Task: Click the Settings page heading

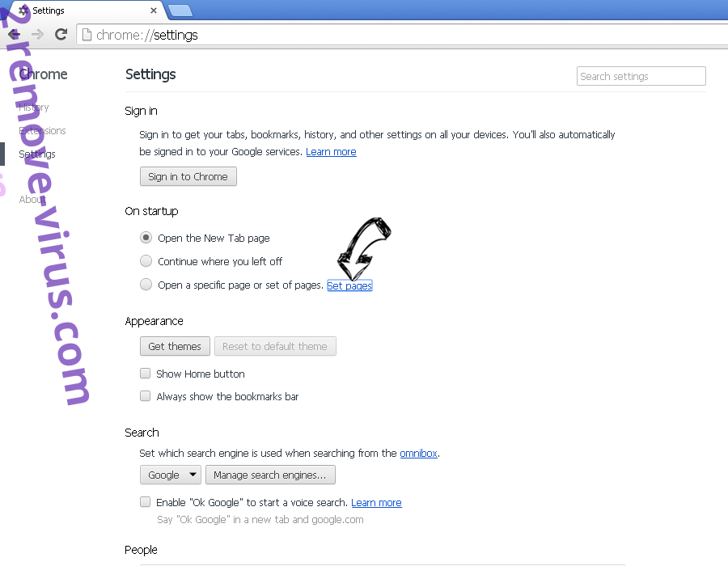Action: pos(150,74)
